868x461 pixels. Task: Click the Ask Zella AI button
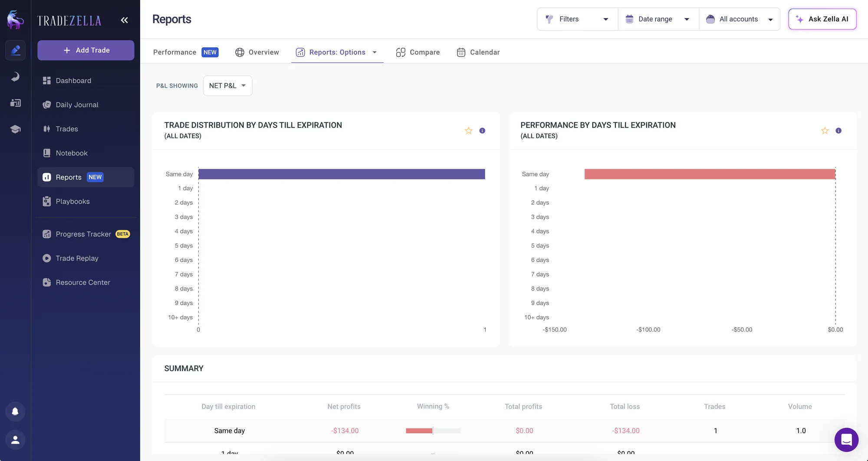pyautogui.click(x=822, y=19)
